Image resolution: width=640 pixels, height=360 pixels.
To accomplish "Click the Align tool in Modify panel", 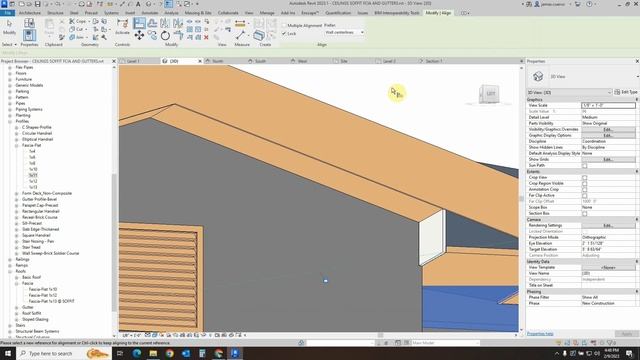I will (x=139, y=23).
